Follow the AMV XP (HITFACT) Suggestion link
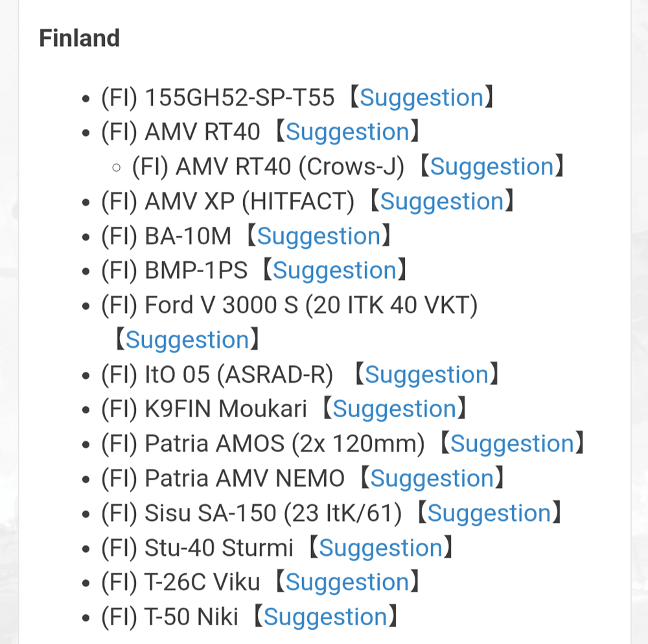 pos(442,201)
